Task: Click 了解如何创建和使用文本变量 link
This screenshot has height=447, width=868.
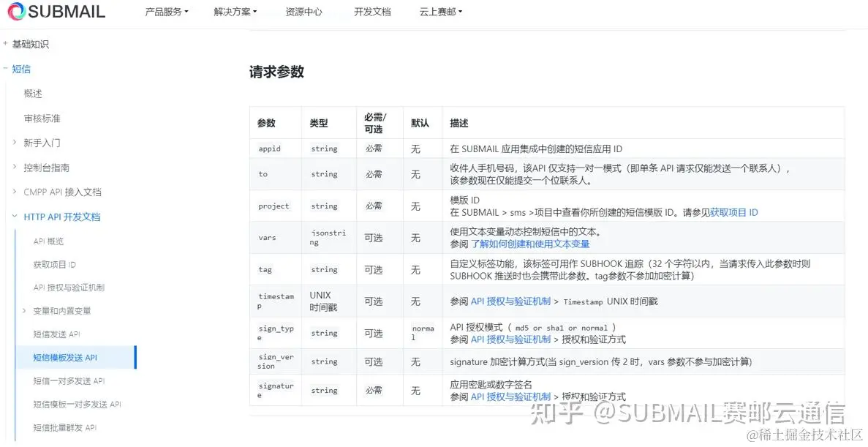Action: pyautogui.click(x=529, y=244)
